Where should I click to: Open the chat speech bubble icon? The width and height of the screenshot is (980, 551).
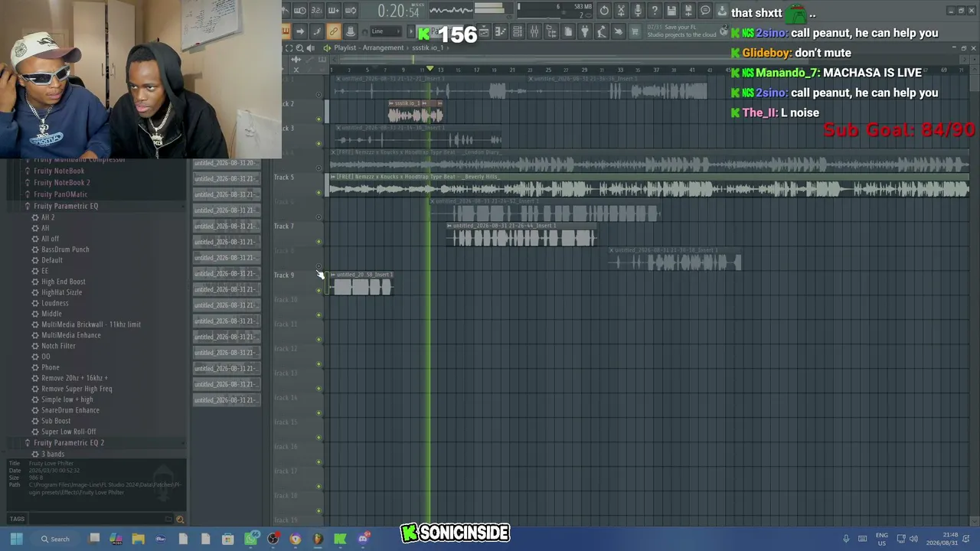click(705, 11)
